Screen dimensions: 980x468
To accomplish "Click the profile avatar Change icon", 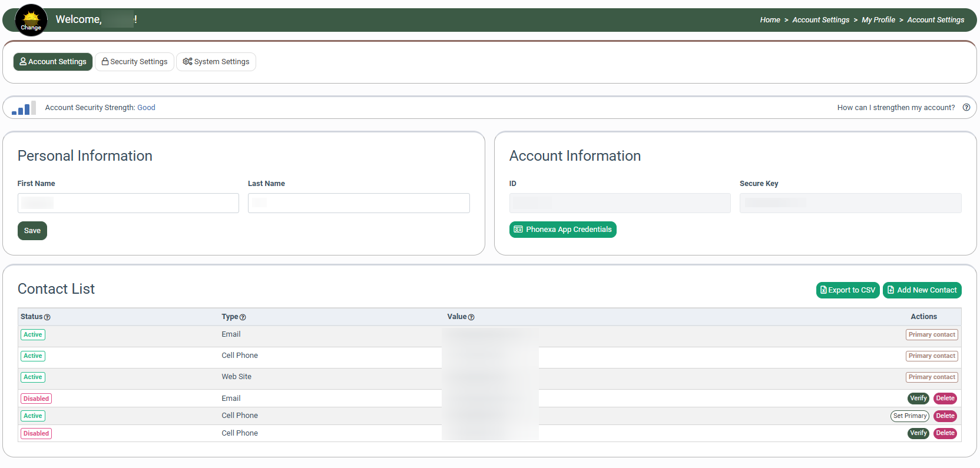I will click(x=31, y=20).
